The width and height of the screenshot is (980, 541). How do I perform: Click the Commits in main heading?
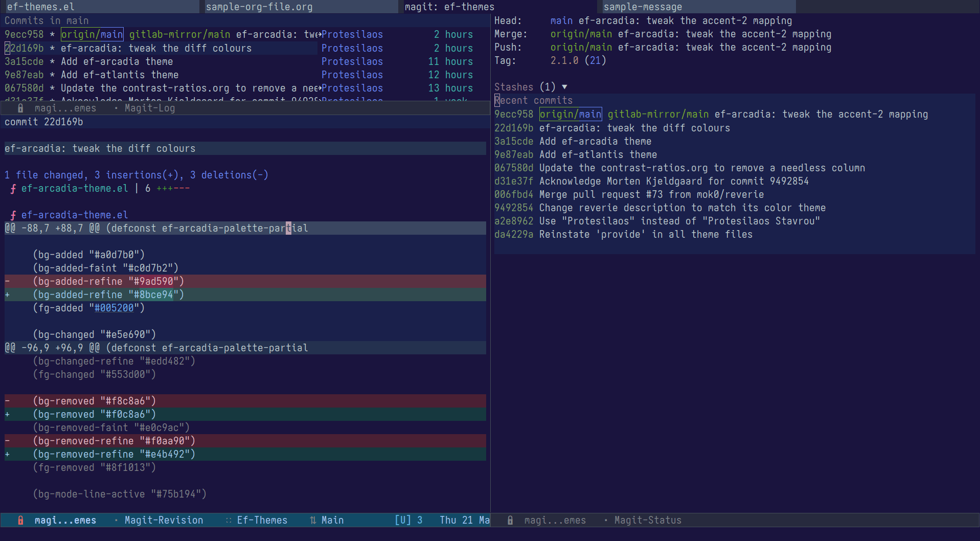point(47,20)
